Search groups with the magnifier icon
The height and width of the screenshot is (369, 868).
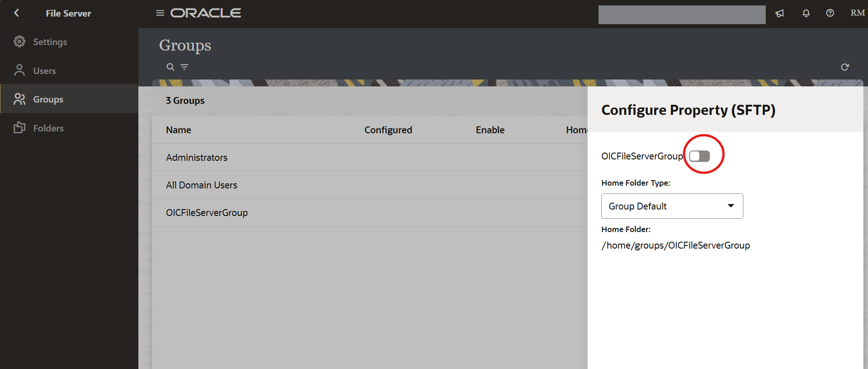pyautogui.click(x=170, y=67)
